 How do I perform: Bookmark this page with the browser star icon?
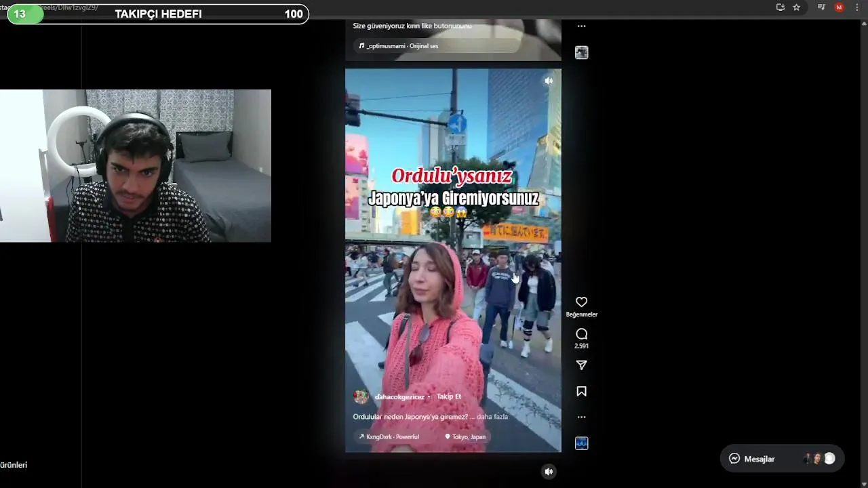[x=797, y=7]
